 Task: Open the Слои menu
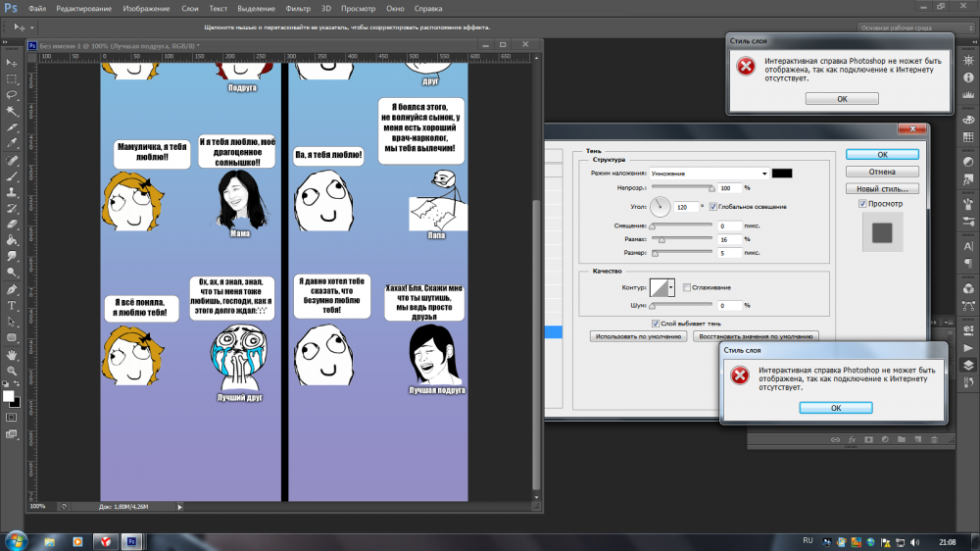point(190,9)
